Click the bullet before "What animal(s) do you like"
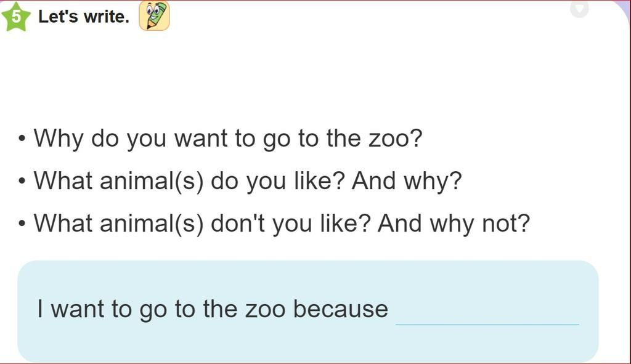This screenshot has height=364, width=631. (22, 182)
